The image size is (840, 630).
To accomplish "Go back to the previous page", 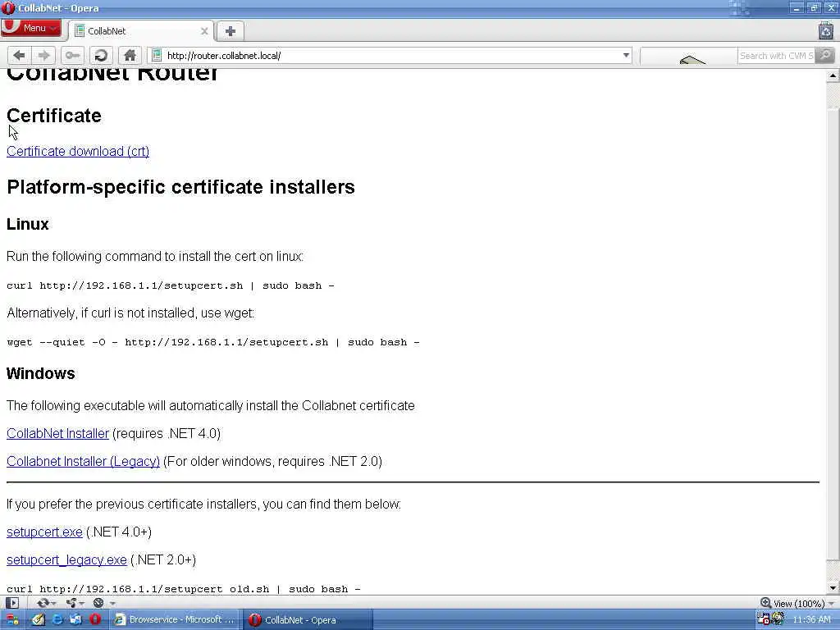I will (20, 55).
